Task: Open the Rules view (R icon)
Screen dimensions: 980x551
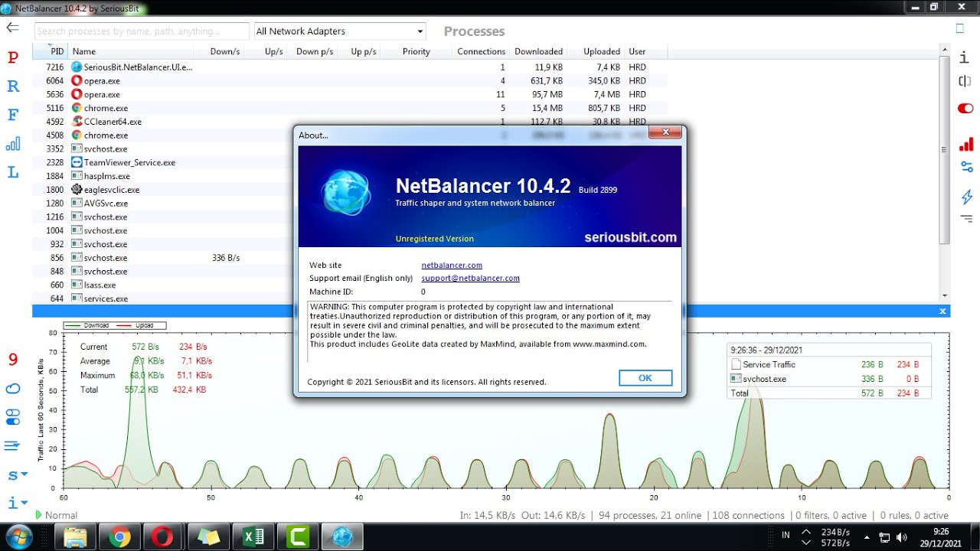Action: [x=12, y=86]
